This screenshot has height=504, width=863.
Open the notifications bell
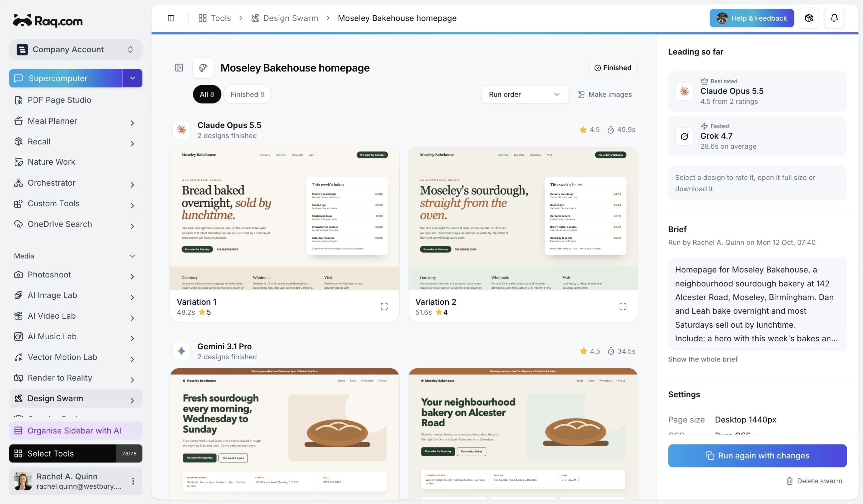point(834,18)
